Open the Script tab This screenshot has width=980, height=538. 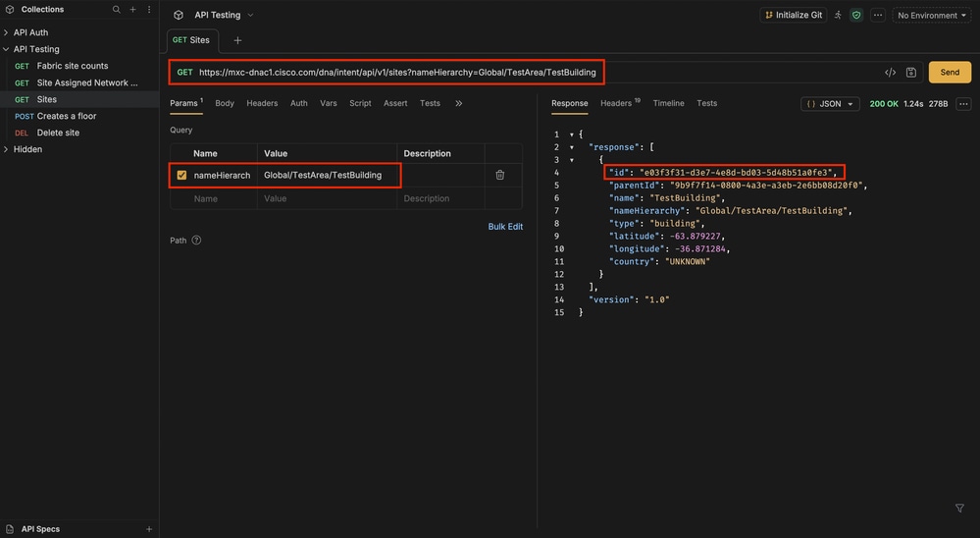point(360,103)
